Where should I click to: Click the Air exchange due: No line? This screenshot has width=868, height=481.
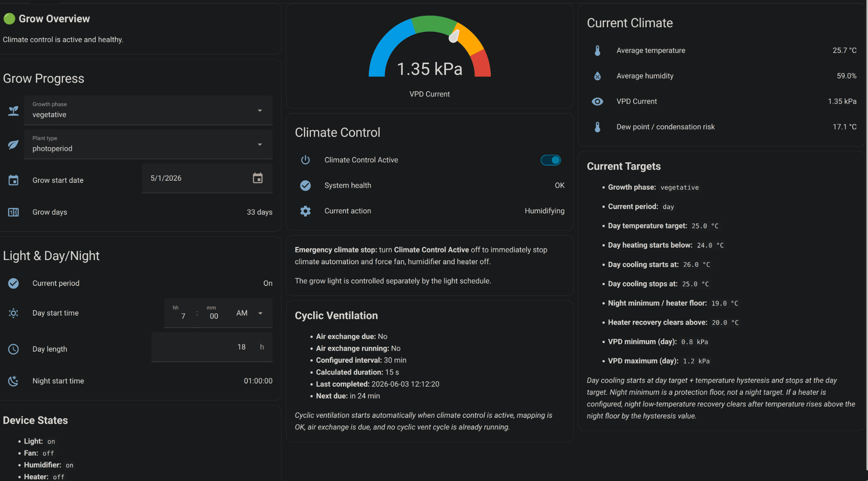pyautogui.click(x=352, y=336)
